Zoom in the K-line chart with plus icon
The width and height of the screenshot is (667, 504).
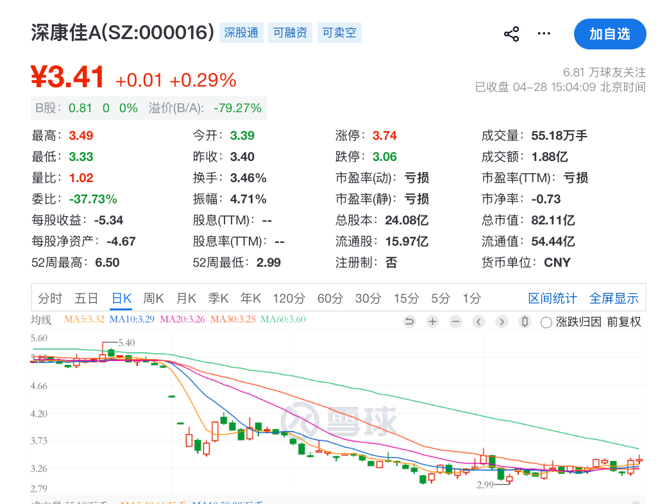(432, 322)
